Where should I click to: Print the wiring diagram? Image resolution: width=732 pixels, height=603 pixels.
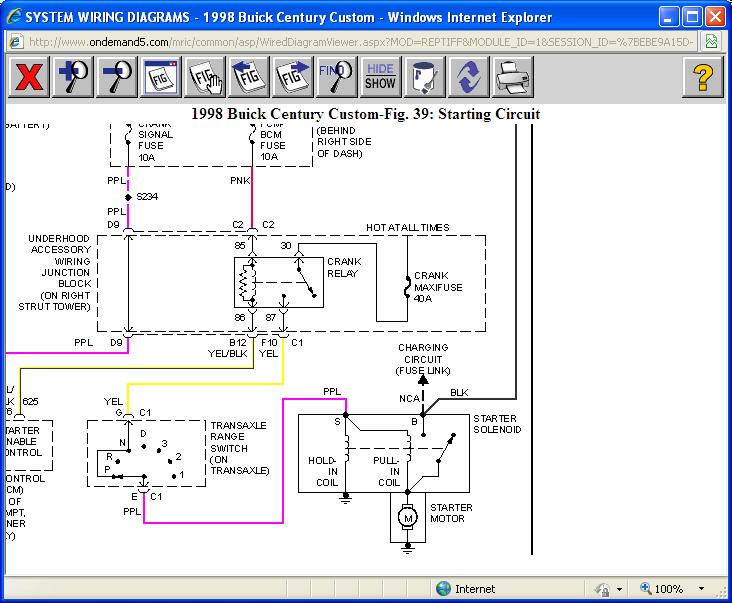pyautogui.click(x=513, y=77)
